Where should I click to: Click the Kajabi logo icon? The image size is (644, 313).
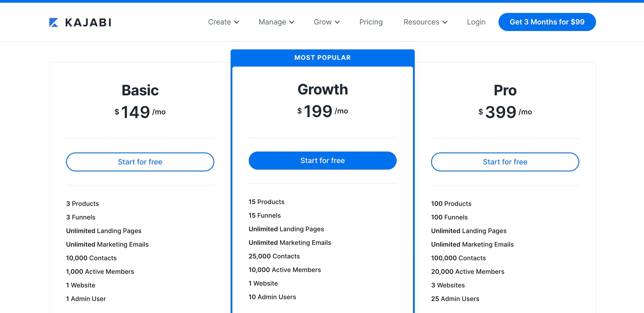click(54, 22)
